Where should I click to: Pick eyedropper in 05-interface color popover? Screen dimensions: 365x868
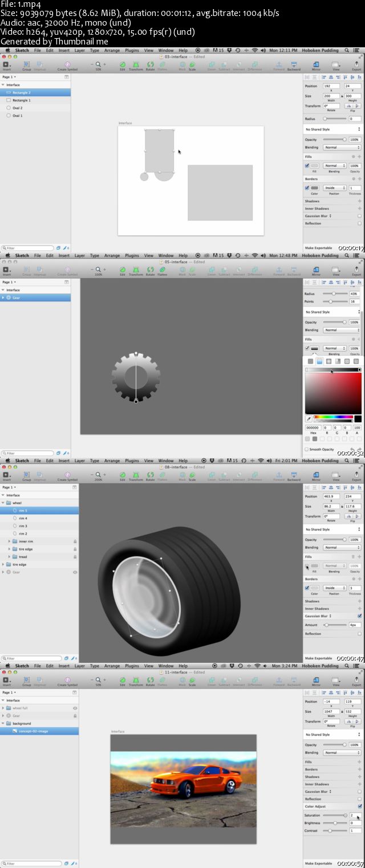point(309,419)
